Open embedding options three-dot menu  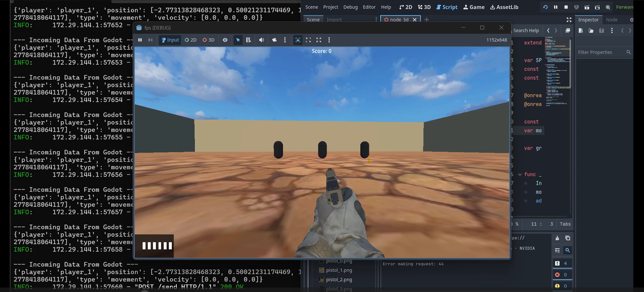[329, 40]
